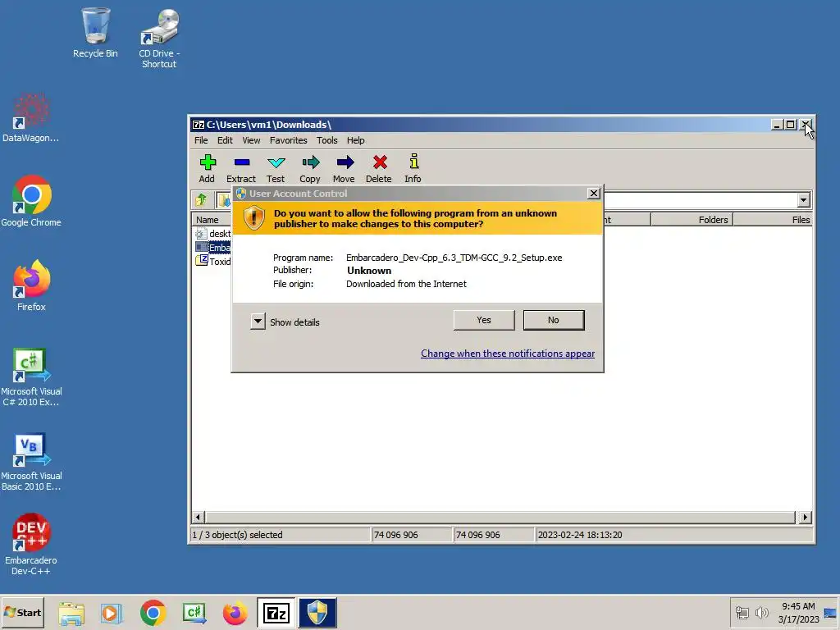This screenshot has width=840, height=630.
Task: Click Change when these notifications appear link
Action: point(507,354)
